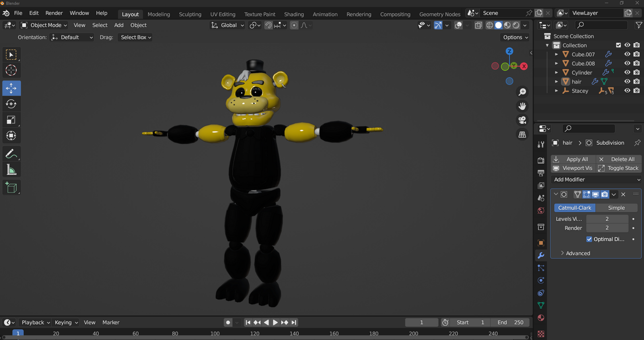This screenshot has height=340, width=644.
Task: Switch to the Geometry Nodes workspace tab
Action: [x=440, y=14]
